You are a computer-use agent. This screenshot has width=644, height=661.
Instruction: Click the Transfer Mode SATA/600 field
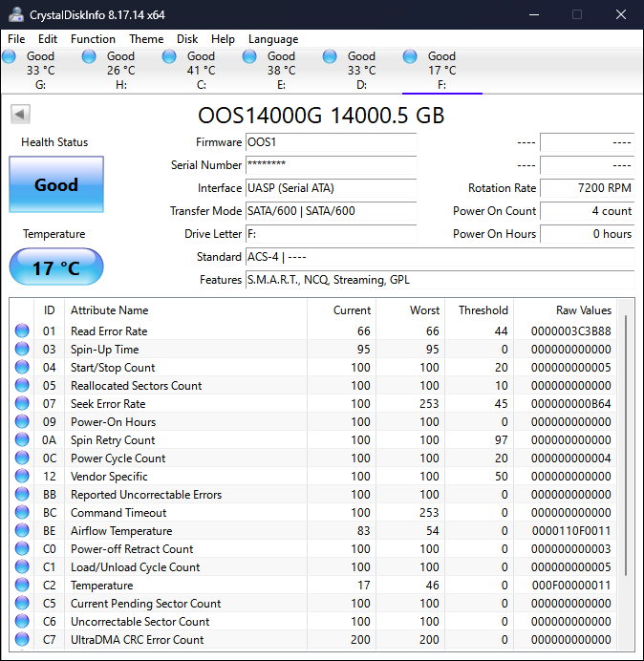pyautogui.click(x=331, y=210)
